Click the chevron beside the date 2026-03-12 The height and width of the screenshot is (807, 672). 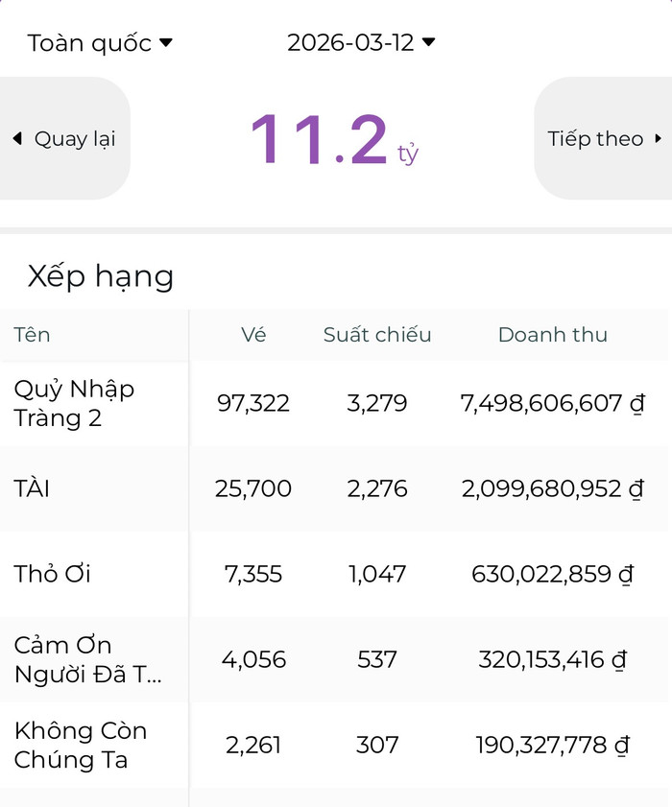click(428, 41)
